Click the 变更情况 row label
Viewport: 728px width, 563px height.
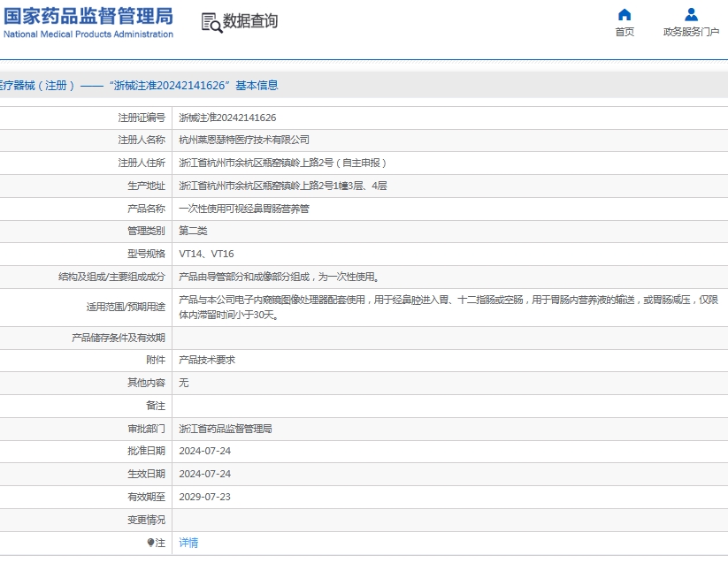[x=146, y=520]
